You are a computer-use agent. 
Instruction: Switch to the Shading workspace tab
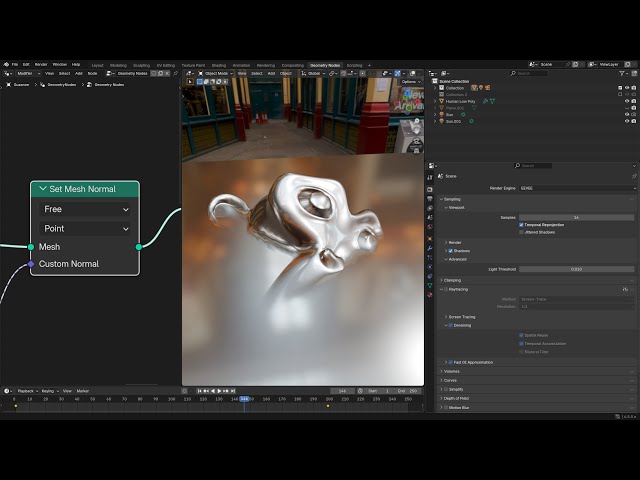(219, 65)
